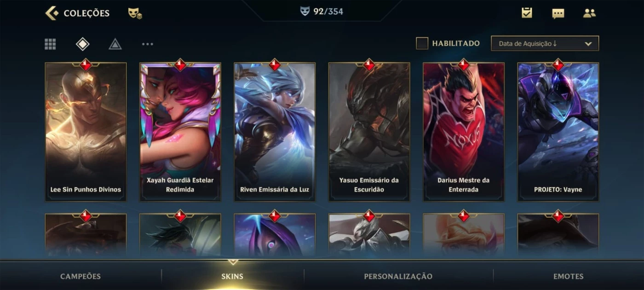Choose Riven Emissária da Luz skin
644x290 pixels.
click(275, 132)
